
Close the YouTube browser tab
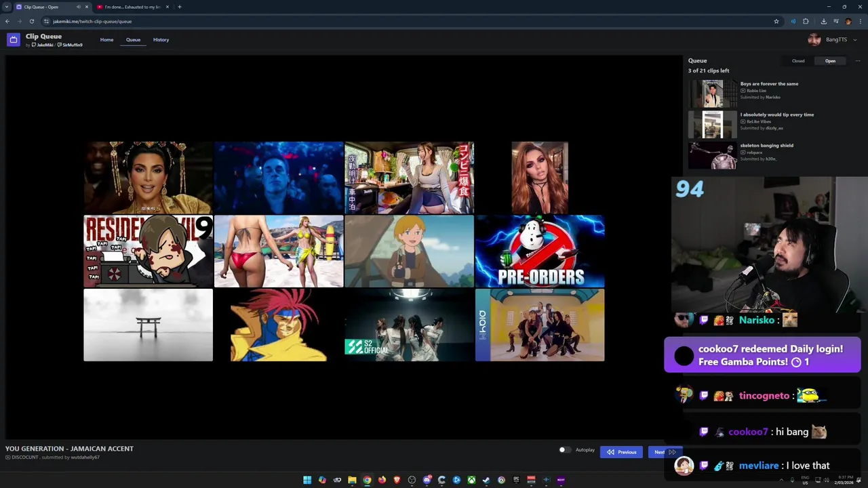pyautogui.click(x=167, y=7)
